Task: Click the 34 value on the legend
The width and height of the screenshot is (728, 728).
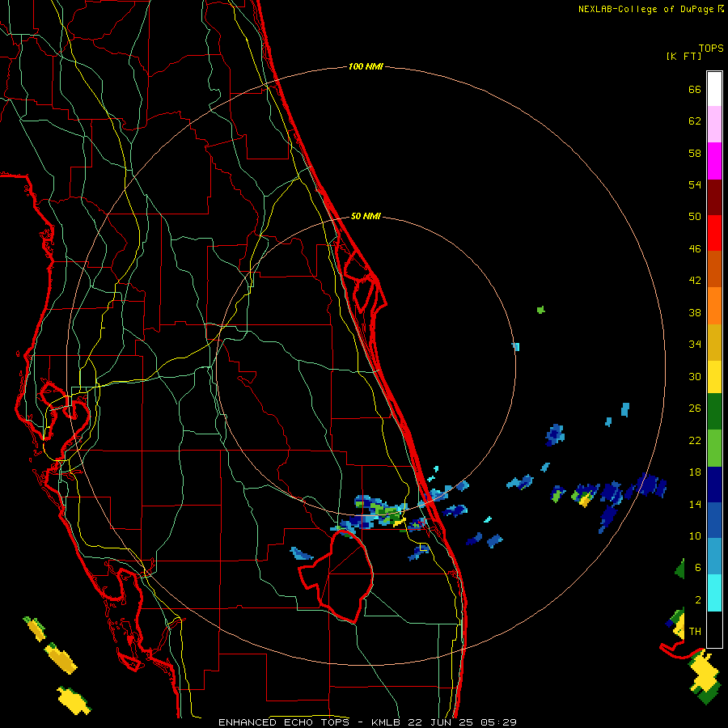Action: pyautogui.click(x=695, y=345)
